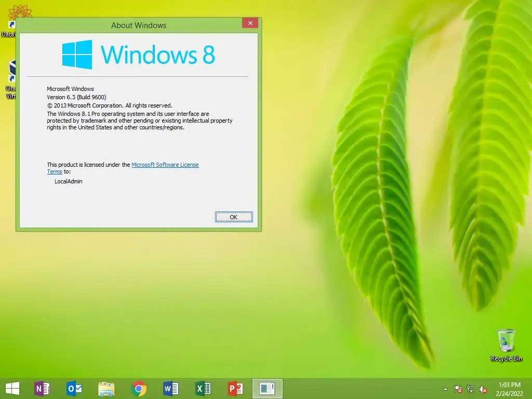Click the LocalAdmin licensee name
532x399 pixels.
click(x=69, y=181)
